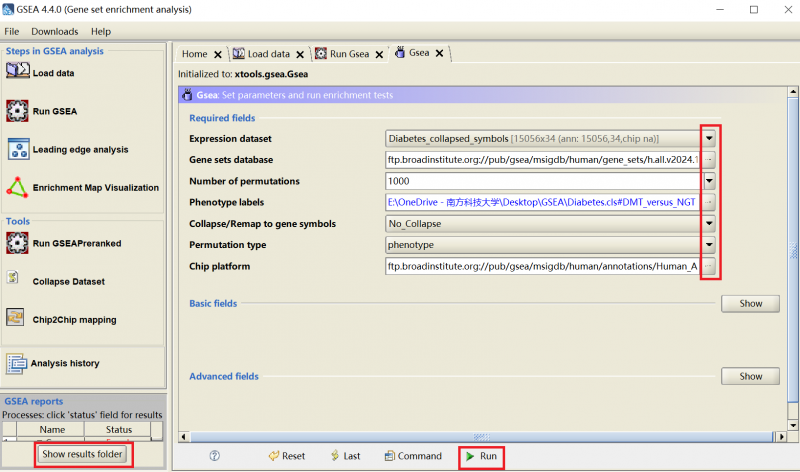This screenshot has width=800, height=472.
Task: Show the Advanced fields section
Action: click(x=750, y=376)
